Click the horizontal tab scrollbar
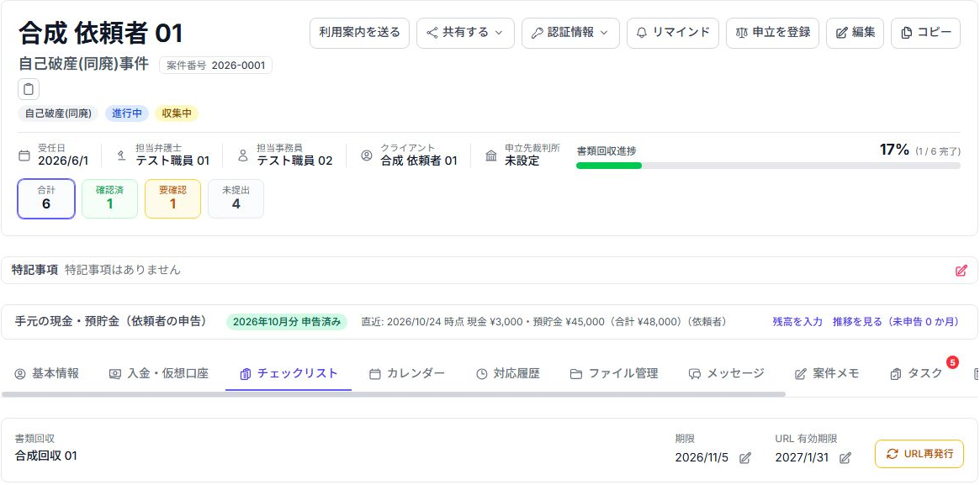 click(394, 394)
